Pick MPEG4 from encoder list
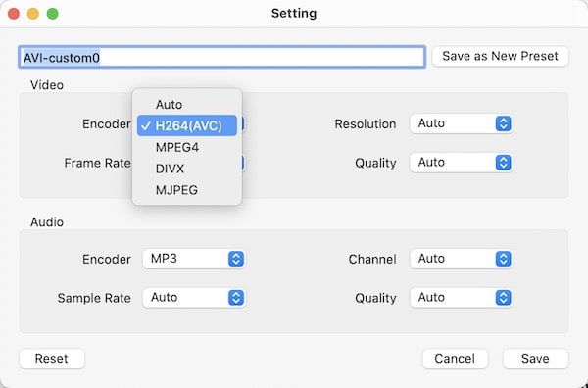Screen dimensions: 588x388 coord(187,147)
